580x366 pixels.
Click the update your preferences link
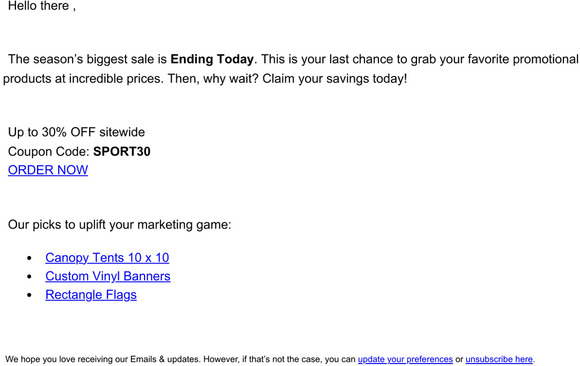tap(405, 359)
